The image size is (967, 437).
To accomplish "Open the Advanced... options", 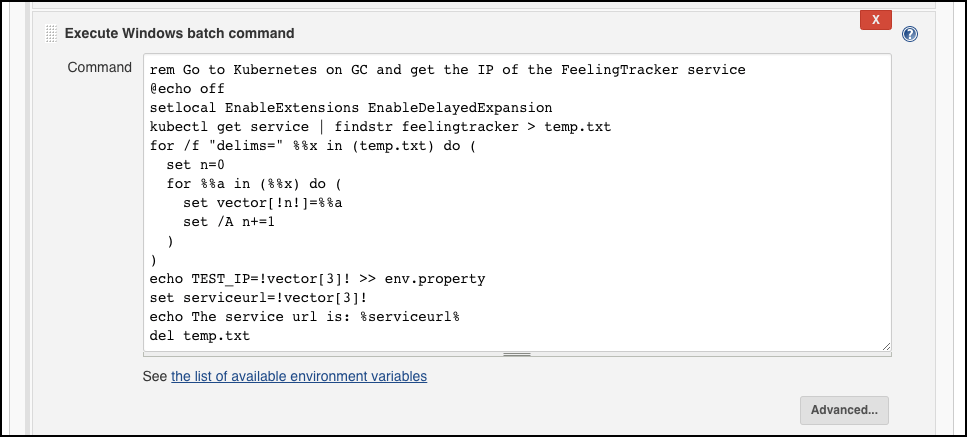I will point(844,410).
